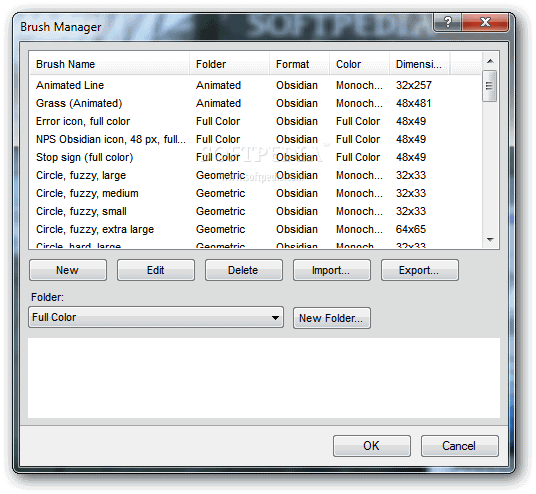Select Circle, fuzzy, medium brush
Viewport: 536px width, 494px height.
point(87,193)
